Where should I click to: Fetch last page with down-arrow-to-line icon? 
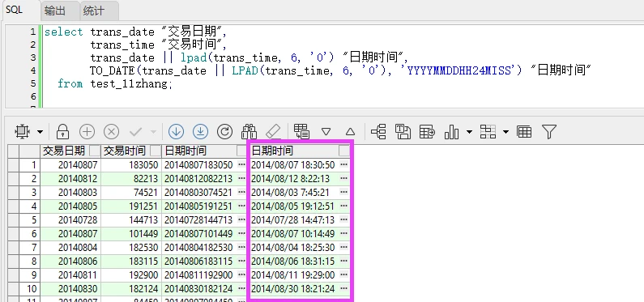(200, 132)
